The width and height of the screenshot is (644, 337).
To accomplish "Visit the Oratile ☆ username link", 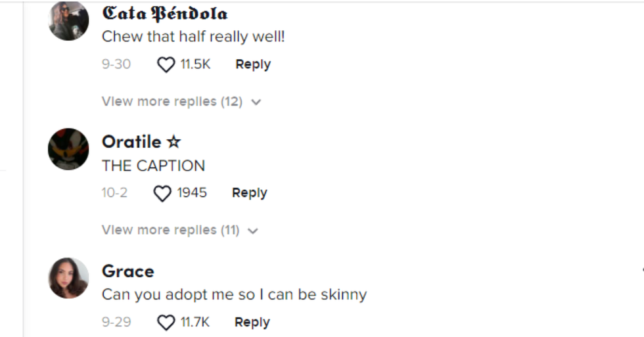I will (141, 142).
